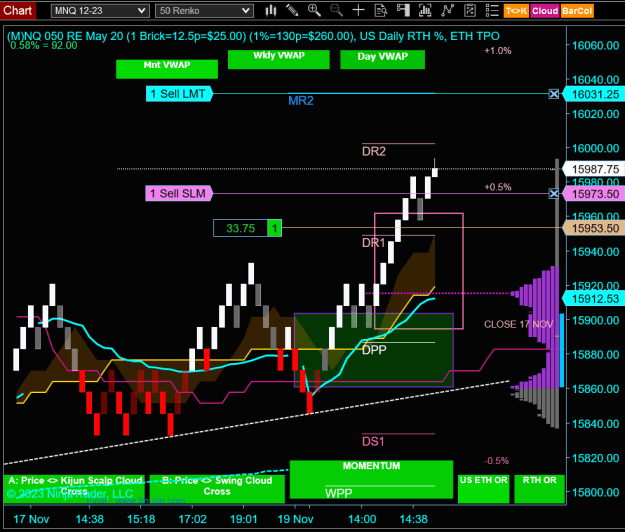This screenshot has height=532, width=625.
Task: Click the 19 Nov date axis label
Action: [x=295, y=519]
